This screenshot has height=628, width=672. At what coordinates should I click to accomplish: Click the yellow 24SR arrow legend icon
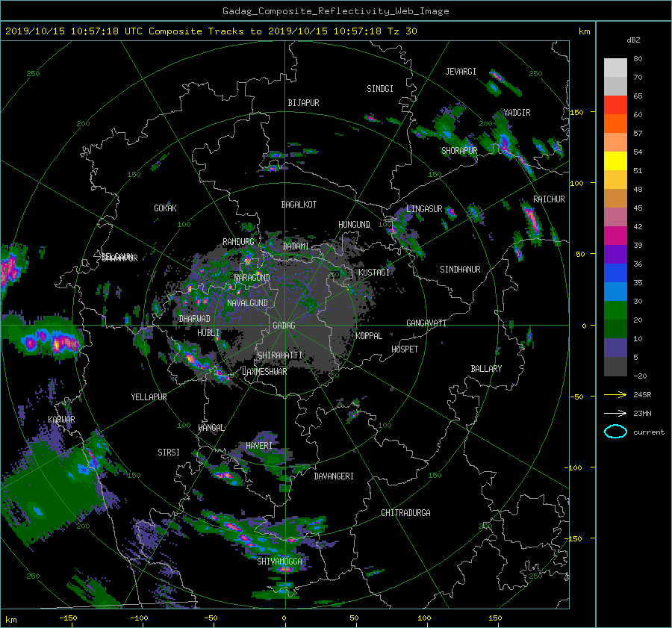tap(615, 395)
